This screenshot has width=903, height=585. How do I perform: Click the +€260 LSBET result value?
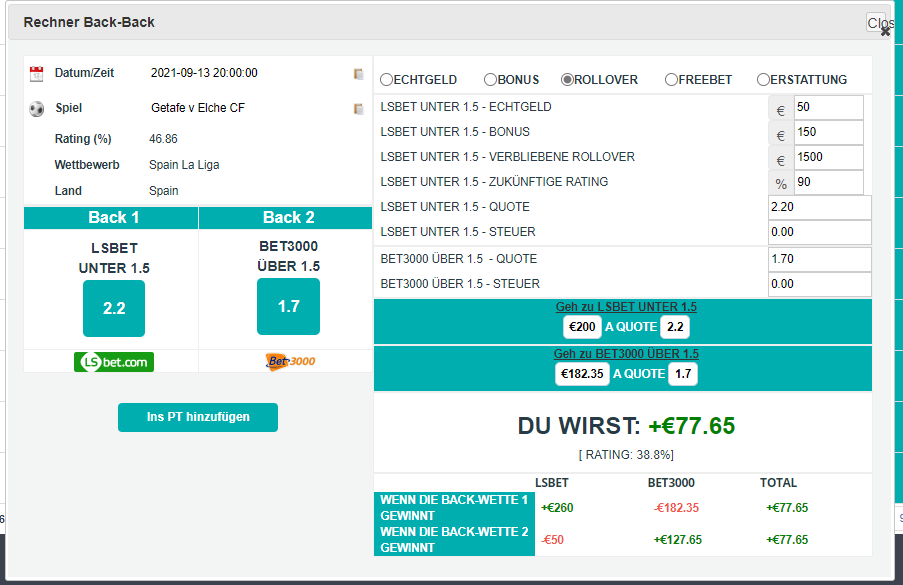pos(557,508)
